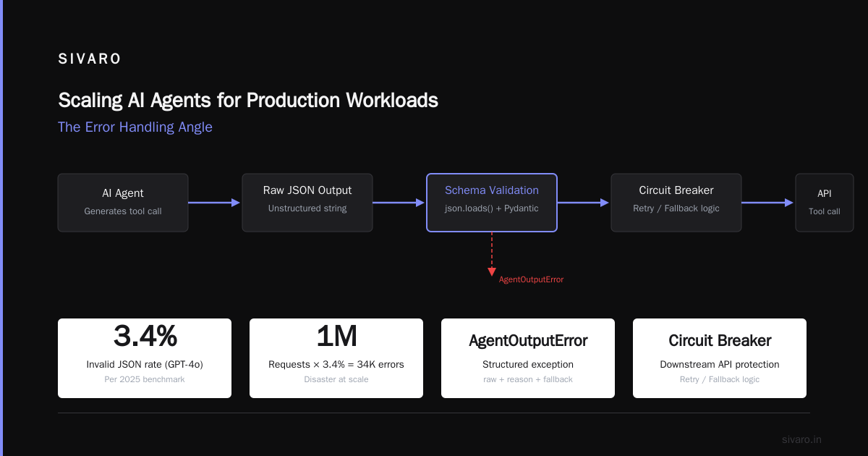Click json.loads() + Pydantic text

tap(492, 208)
